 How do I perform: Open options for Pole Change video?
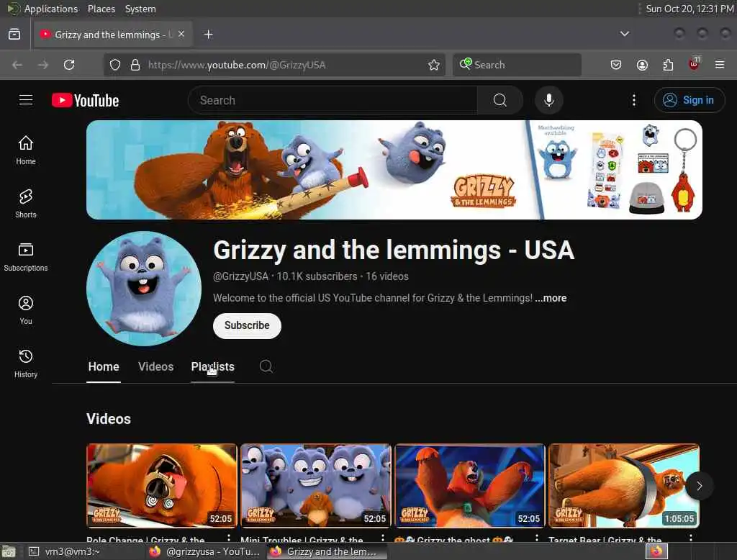coord(228,538)
